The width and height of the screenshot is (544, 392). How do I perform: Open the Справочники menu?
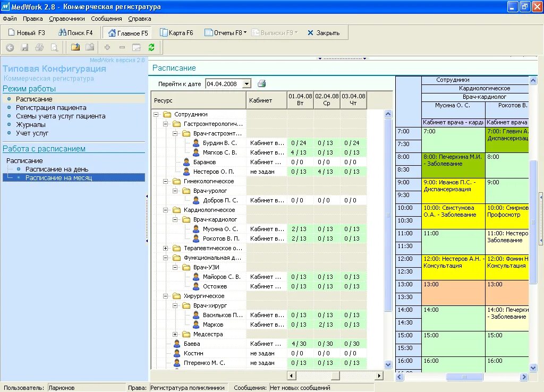point(66,19)
